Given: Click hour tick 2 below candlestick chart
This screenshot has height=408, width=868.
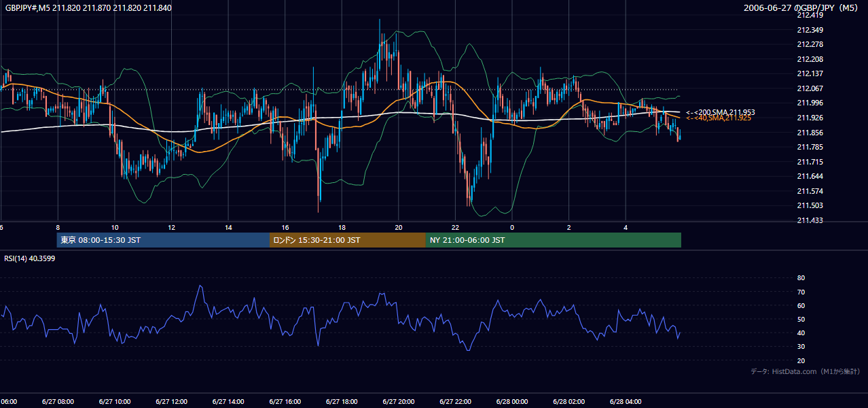Looking at the screenshot, I should pyautogui.click(x=569, y=228).
